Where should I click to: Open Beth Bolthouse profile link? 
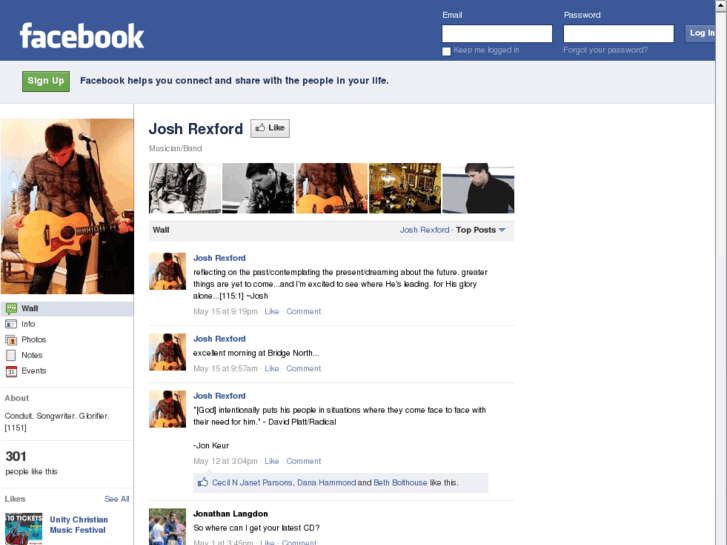(x=400, y=482)
